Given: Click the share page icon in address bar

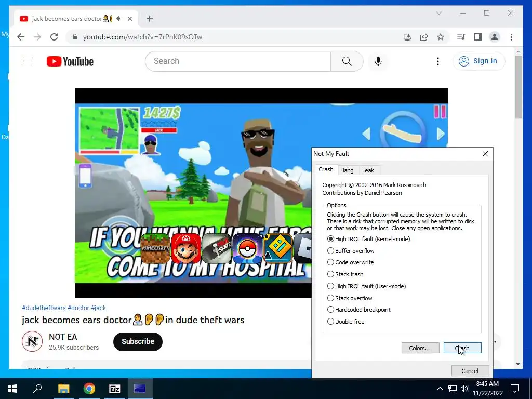Looking at the screenshot, I should [424, 37].
